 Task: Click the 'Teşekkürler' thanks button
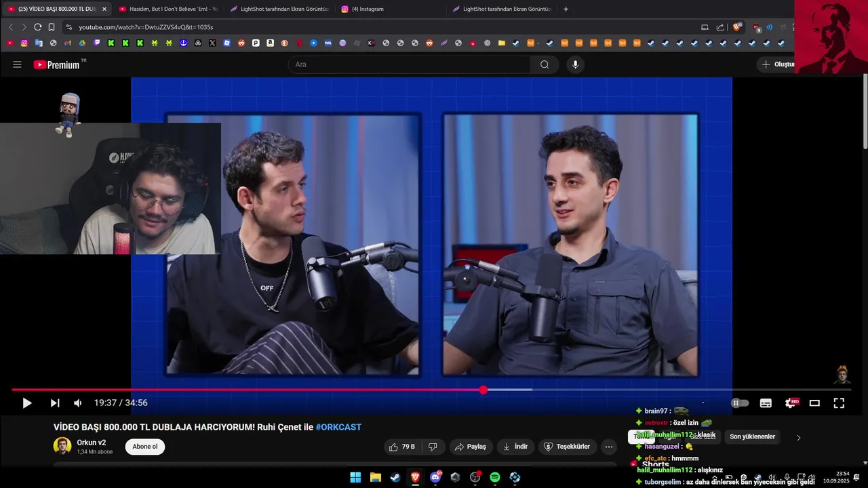[x=568, y=447]
